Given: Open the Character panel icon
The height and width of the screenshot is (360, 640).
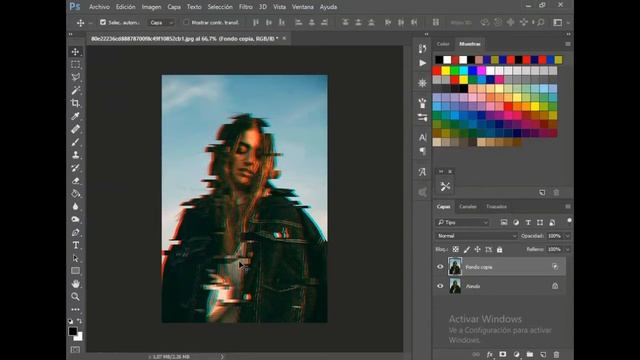Looking at the screenshot, I should pos(422,137).
